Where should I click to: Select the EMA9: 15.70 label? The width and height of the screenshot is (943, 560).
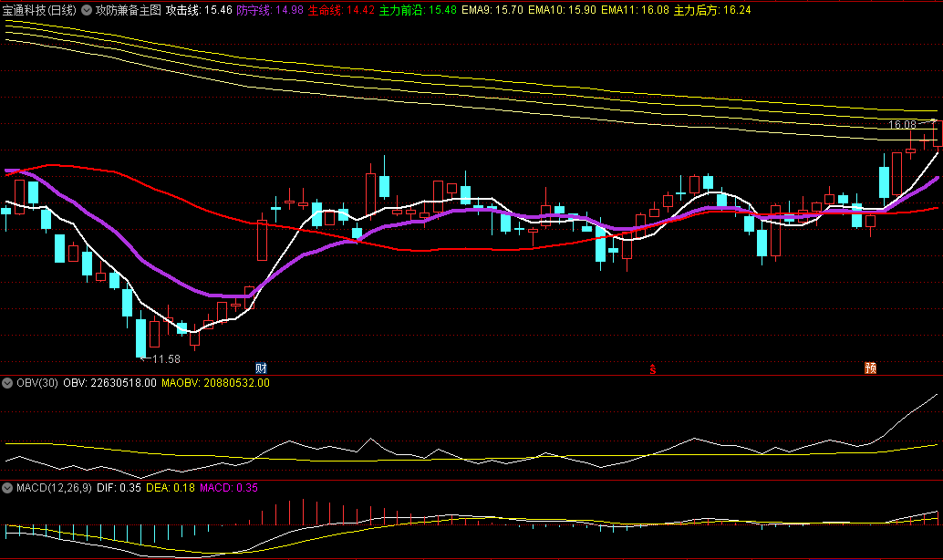pos(492,10)
